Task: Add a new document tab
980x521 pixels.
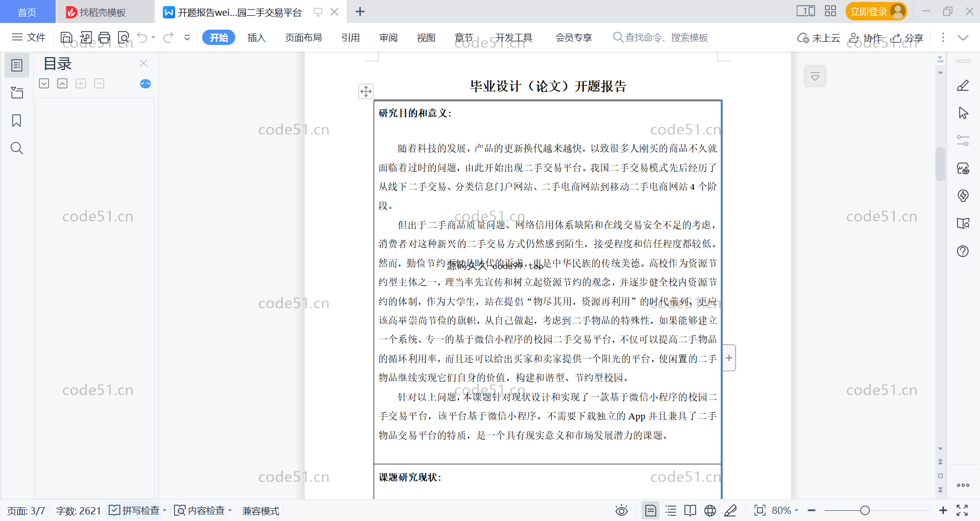Action: [360, 11]
